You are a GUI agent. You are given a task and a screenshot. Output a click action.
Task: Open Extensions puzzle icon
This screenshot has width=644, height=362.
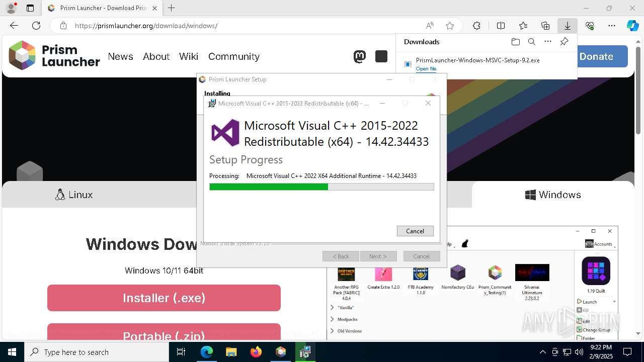[x=476, y=26]
